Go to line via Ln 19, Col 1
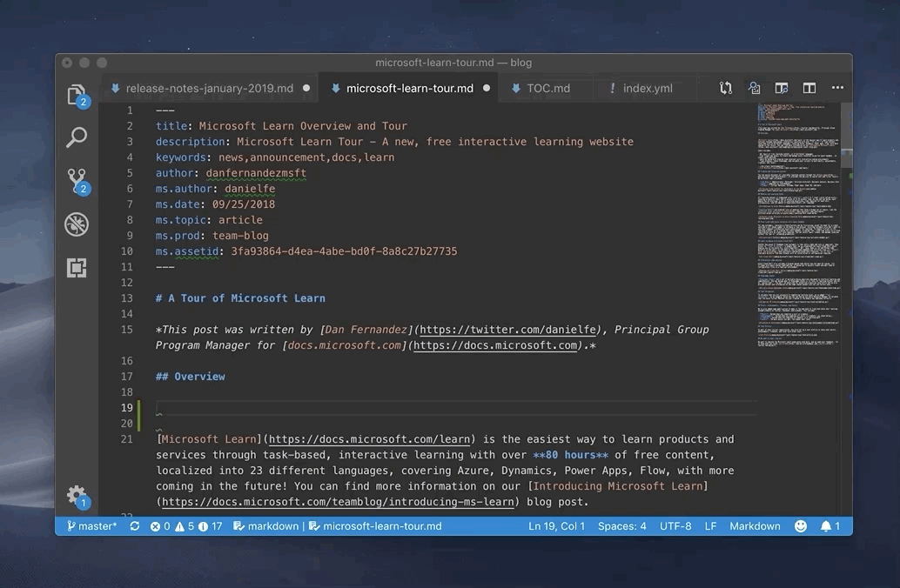This screenshot has height=588, width=900. click(556, 526)
